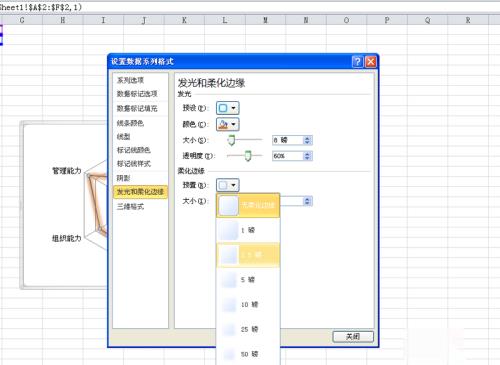Viewport: 500px width, 365px height.
Task: Open the glow preset dropdown
Action: coord(228,108)
